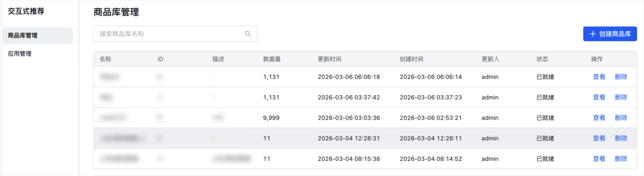
Task: Click creation time 2026-03-04 08:14:52
Action: click(x=431, y=159)
